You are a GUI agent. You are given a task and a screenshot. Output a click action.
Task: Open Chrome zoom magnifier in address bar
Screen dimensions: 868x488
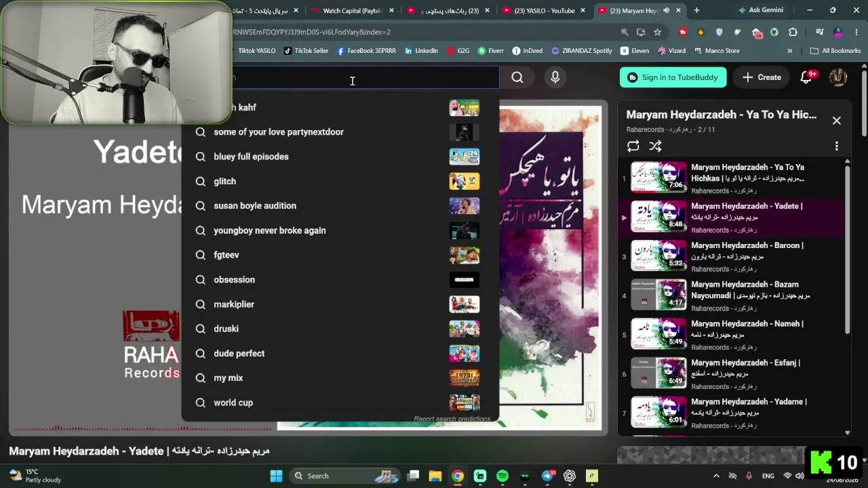click(625, 32)
